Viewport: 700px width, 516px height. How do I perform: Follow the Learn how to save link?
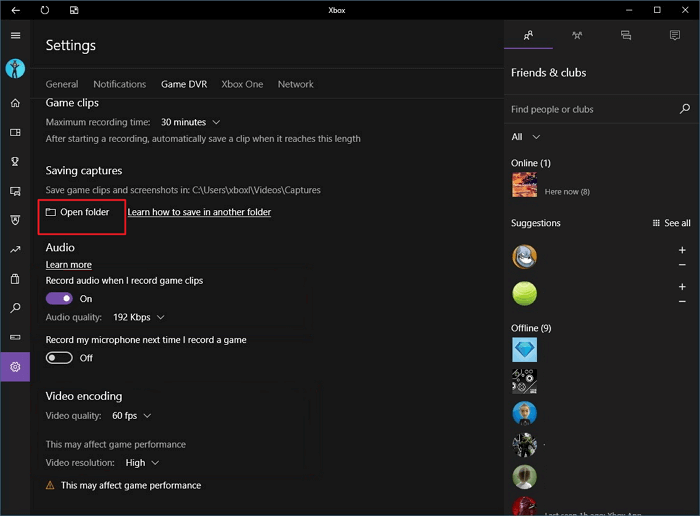(x=199, y=212)
